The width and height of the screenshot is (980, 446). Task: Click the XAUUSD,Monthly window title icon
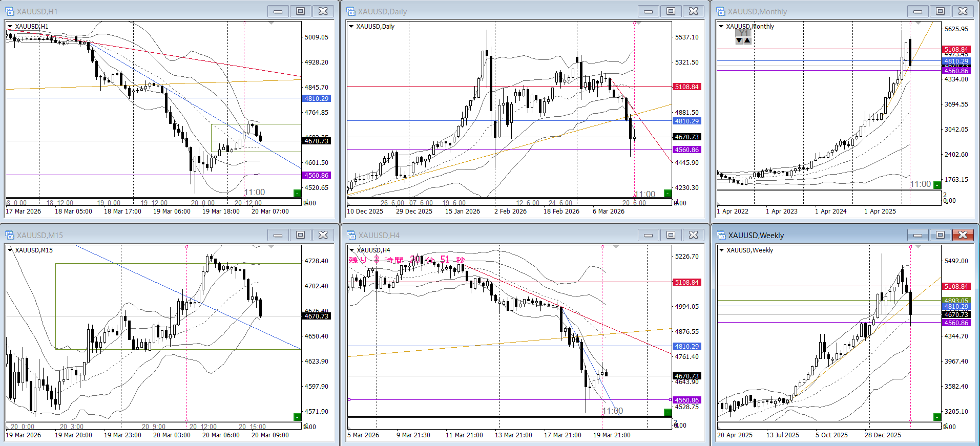click(721, 11)
